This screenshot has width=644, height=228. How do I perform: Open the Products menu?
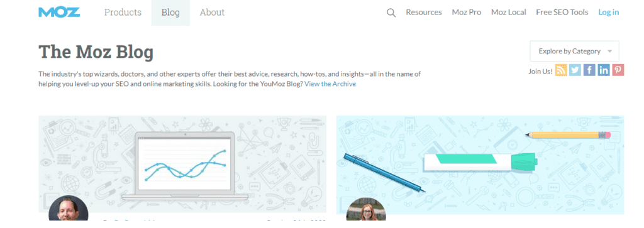click(x=123, y=13)
